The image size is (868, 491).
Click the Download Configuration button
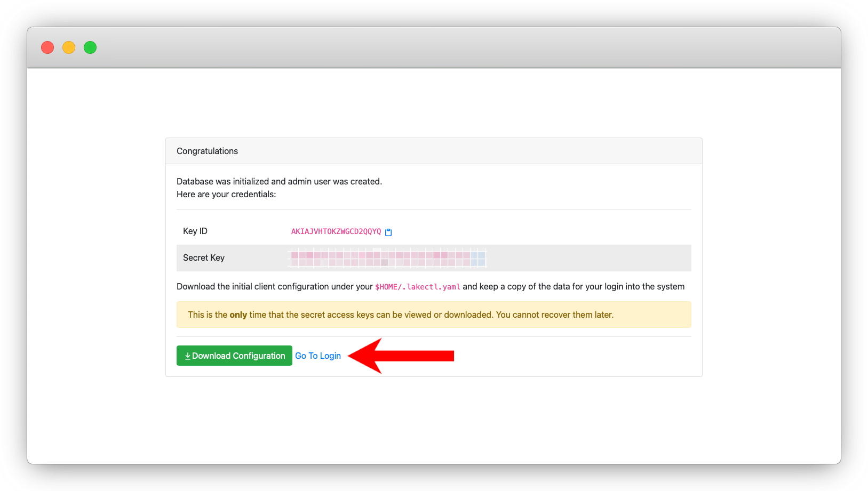tap(234, 356)
